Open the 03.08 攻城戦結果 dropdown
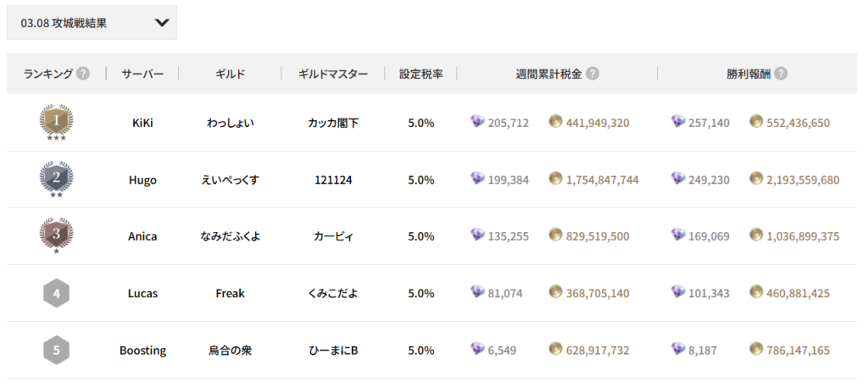868x387 pixels. (x=92, y=24)
